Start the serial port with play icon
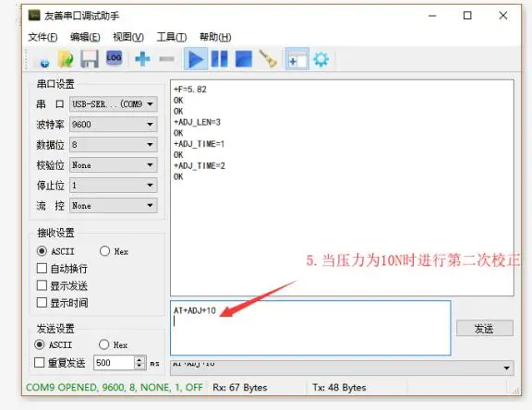Image resolution: width=532 pixels, height=410 pixels. click(x=196, y=59)
